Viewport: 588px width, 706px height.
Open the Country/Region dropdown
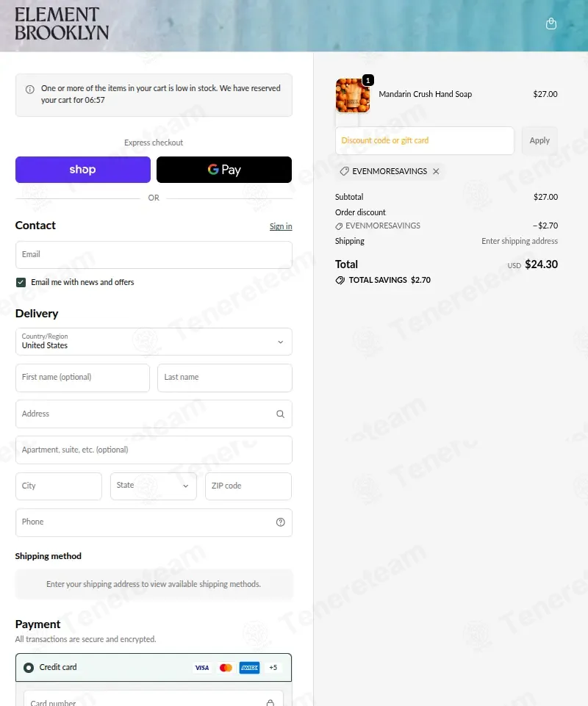pyautogui.click(x=154, y=342)
